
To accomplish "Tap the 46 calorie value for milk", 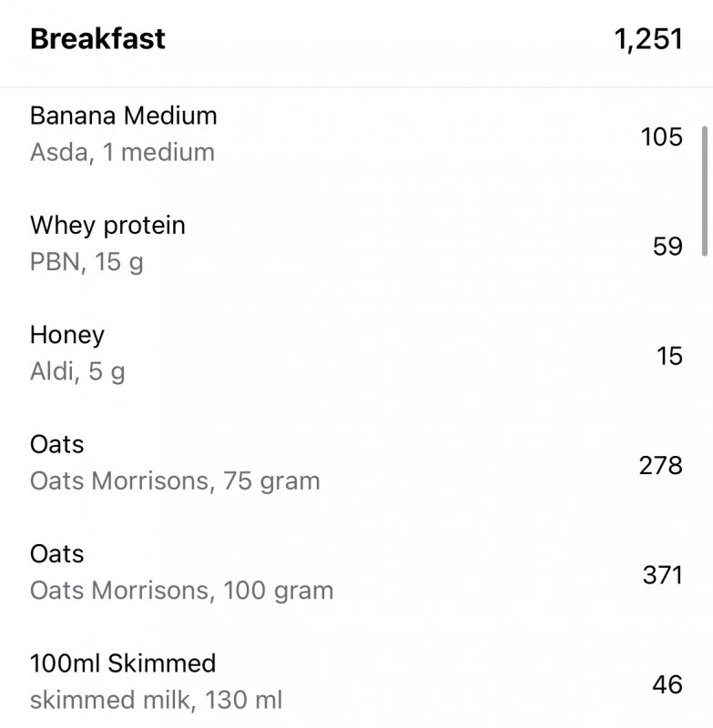I will pyautogui.click(x=667, y=684).
